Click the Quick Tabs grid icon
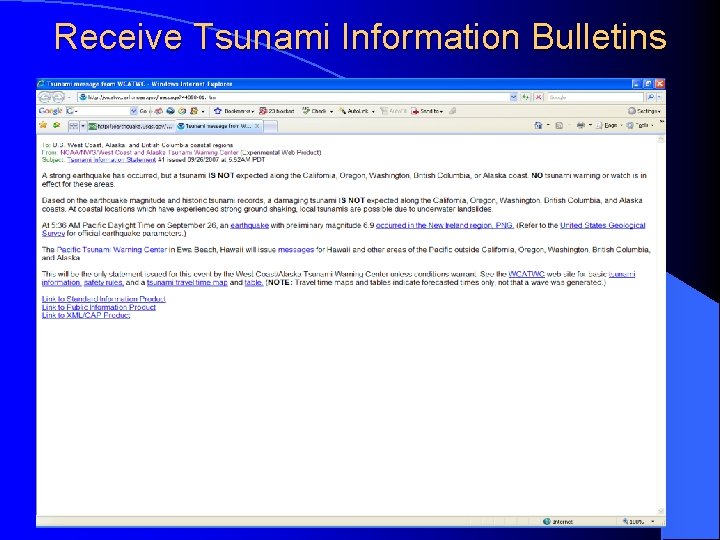This screenshot has width=720, height=540. click(73, 125)
